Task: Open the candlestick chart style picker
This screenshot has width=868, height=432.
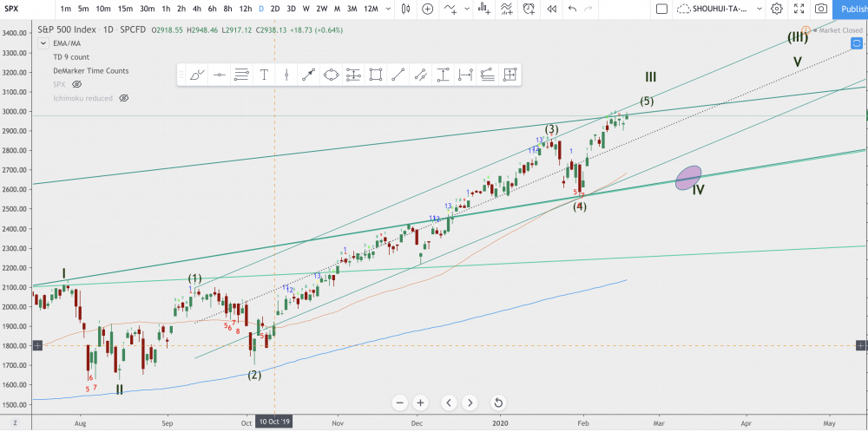Action: tap(405, 9)
